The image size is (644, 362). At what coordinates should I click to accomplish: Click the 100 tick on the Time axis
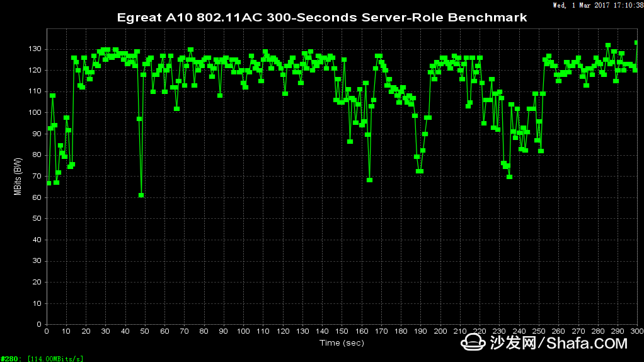(243, 331)
